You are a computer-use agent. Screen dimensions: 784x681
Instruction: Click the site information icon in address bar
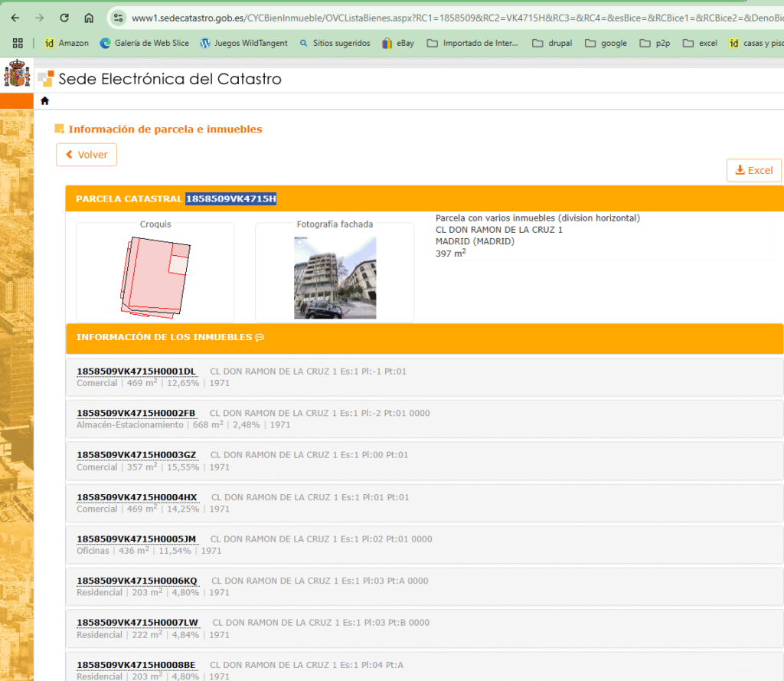pyautogui.click(x=117, y=18)
